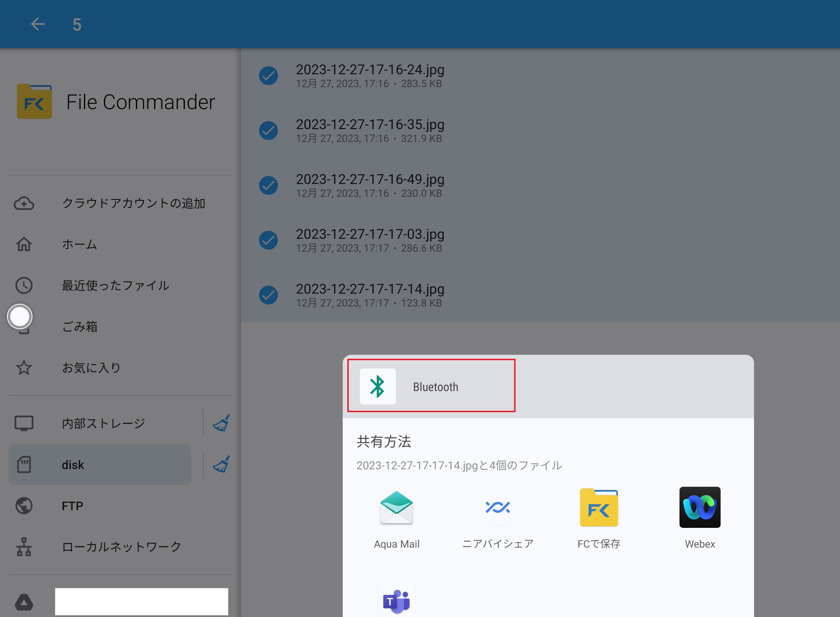The image size is (840, 617).
Task: Click the Bluetooth symbol icon
Action: (377, 386)
